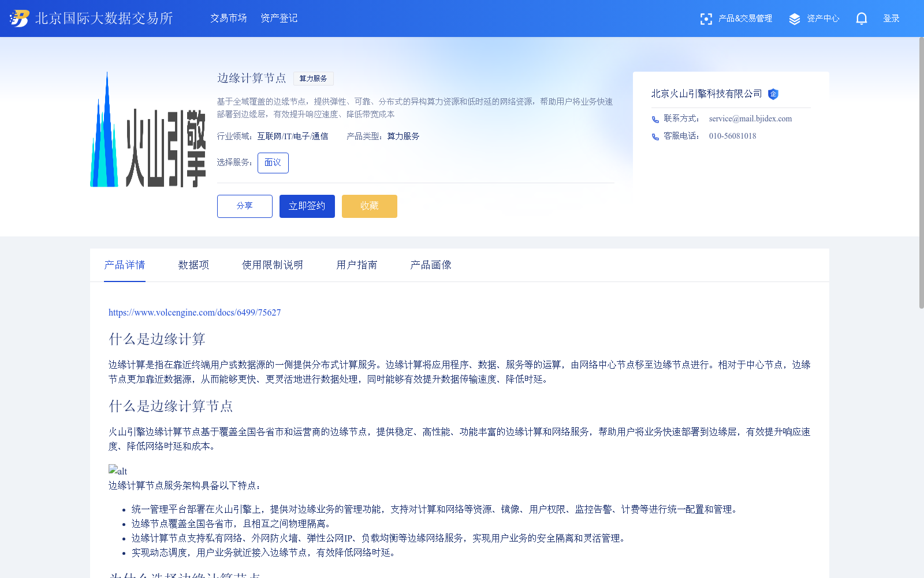Go to 资产中心
This screenshot has height=578, width=924.
click(x=823, y=18)
